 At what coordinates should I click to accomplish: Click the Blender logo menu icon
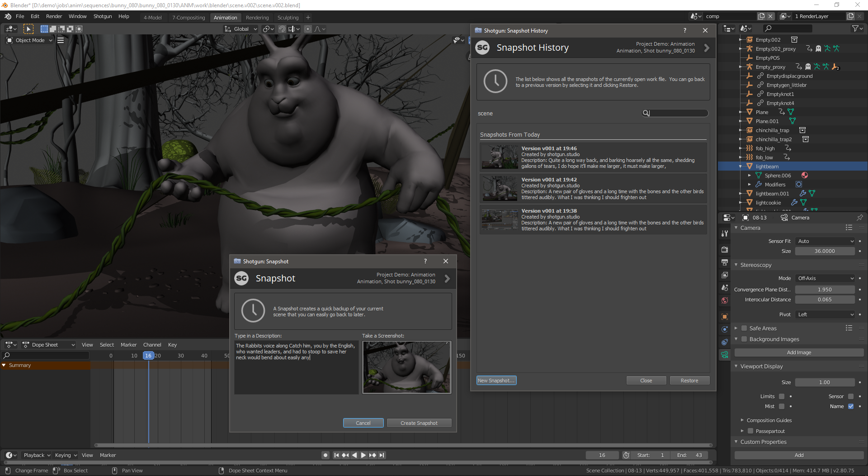tap(8, 16)
